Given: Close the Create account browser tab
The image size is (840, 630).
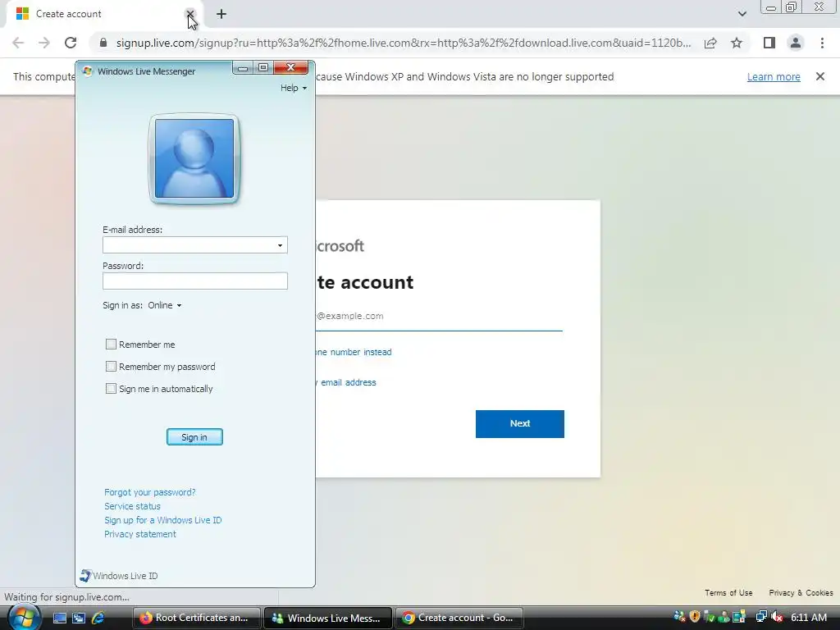Looking at the screenshot, I should (x=189, y=14).
